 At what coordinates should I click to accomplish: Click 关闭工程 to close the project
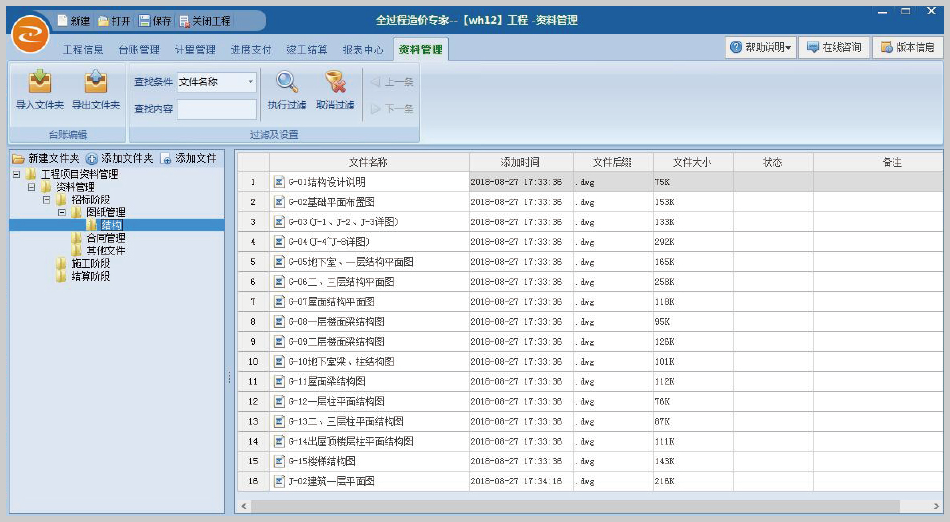pyautogui.click(x=204, y=20)
